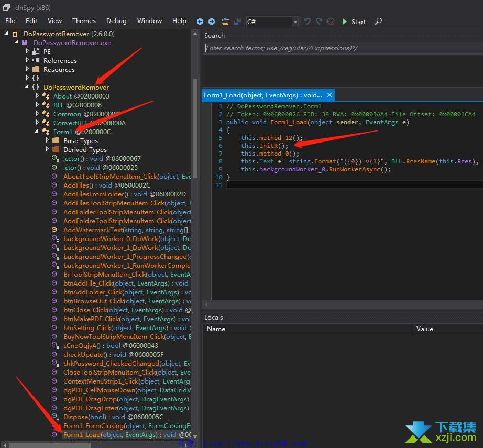The width and height of the screenshot is (483, 448).
Task: Open the File menu
Action: click(10, 21)
